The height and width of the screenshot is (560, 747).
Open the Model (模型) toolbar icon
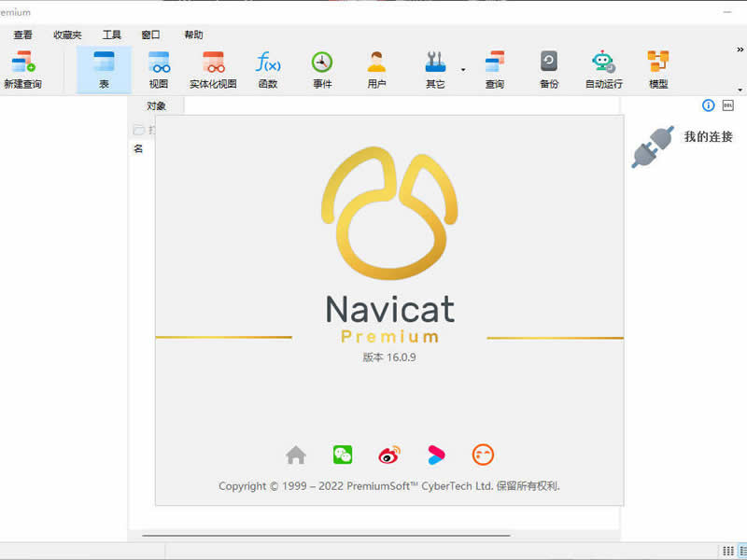click(658, 70)
